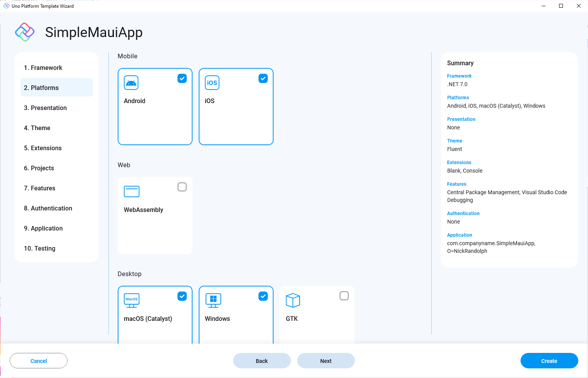The width and height of the screenshot is (588, 378).
Task: Enable the WebAssembly checkbox
Action: click(182, 187)
